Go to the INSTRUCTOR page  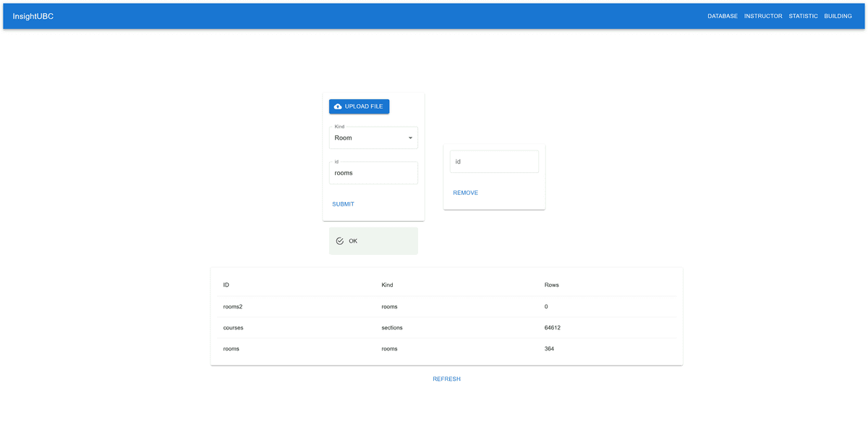[x=763, y=16]
